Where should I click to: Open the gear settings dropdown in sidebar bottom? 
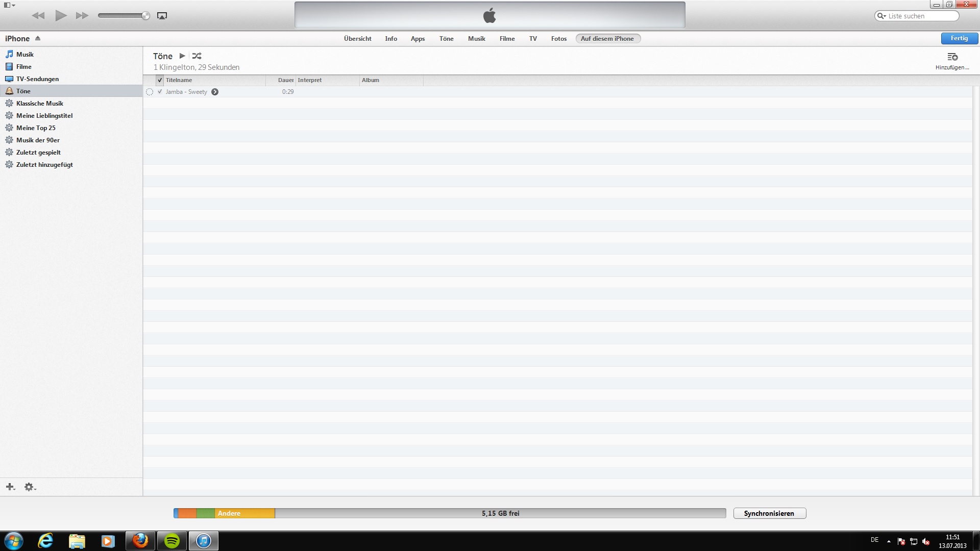click(x=30, y=487)
